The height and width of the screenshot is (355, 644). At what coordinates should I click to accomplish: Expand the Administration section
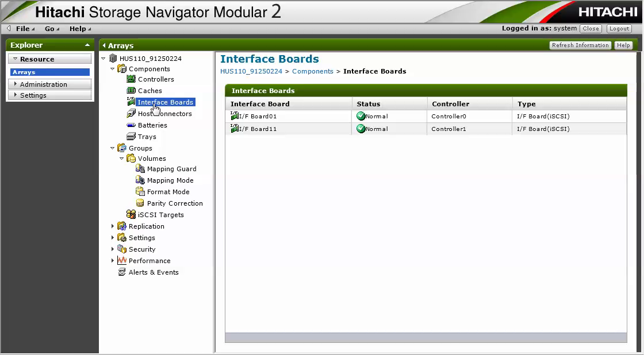pos(16,84)
